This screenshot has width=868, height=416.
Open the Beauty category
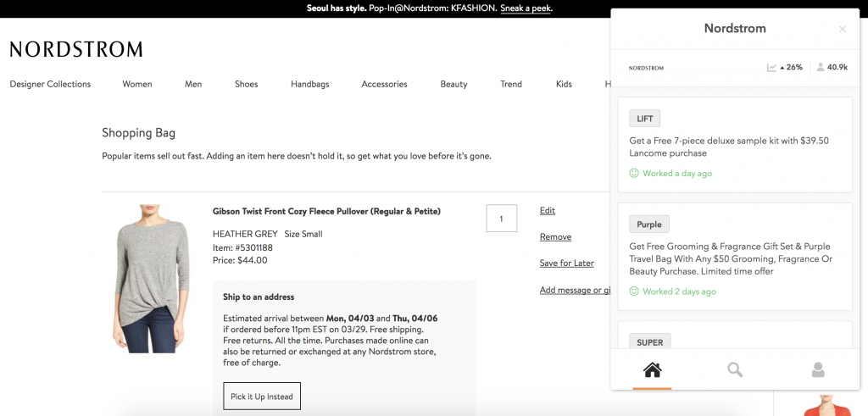454,84
